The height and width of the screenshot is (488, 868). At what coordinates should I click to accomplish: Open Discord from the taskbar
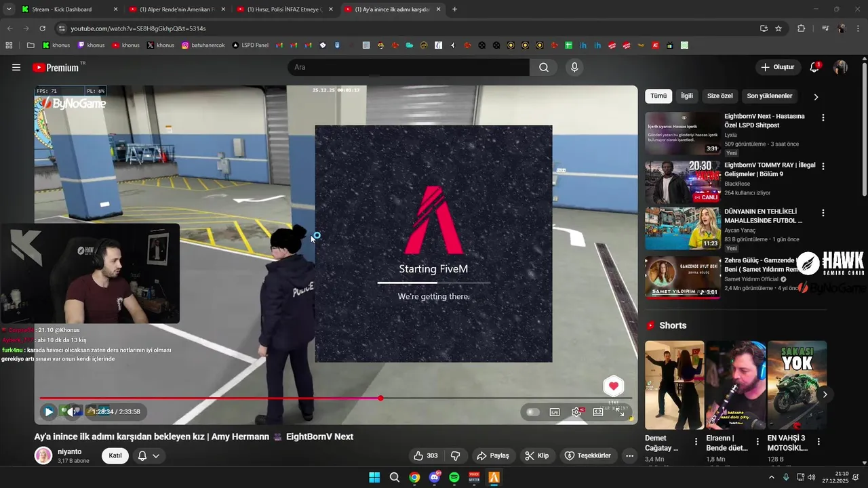coord(435,477)
